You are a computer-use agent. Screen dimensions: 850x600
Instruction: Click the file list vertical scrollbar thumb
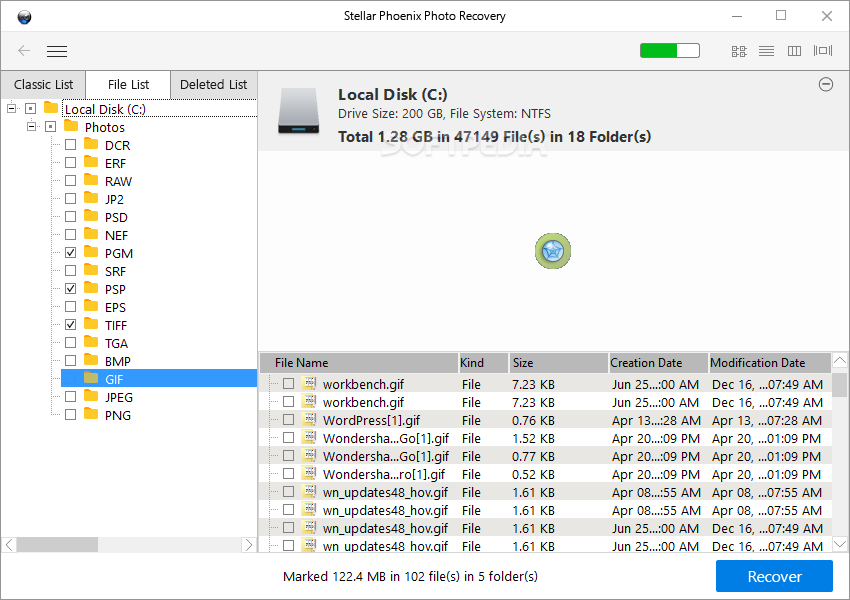[839, 385]
